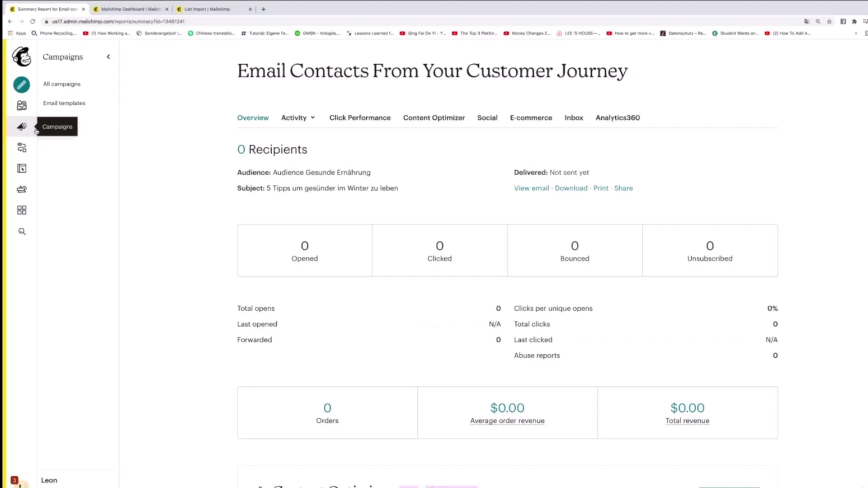
Task: Click the Integrations puzzle piece icon
Action: coord(21,210)
